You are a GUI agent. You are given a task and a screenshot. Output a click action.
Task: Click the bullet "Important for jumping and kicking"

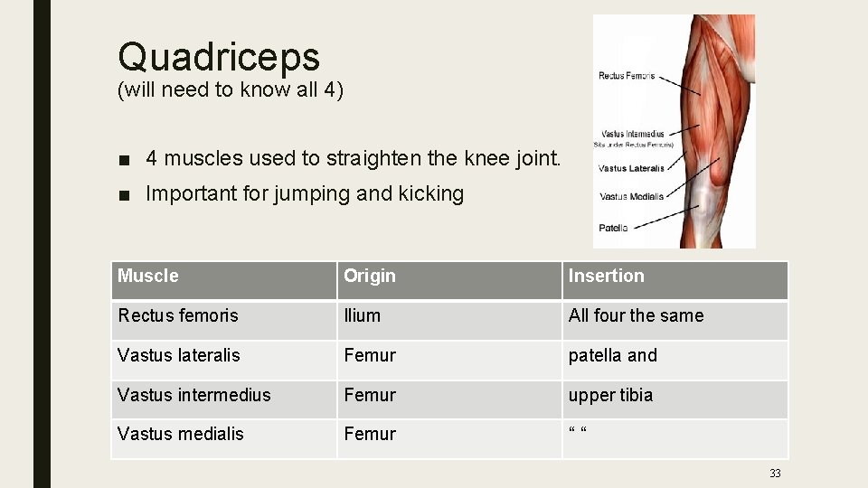click(305, 194)
